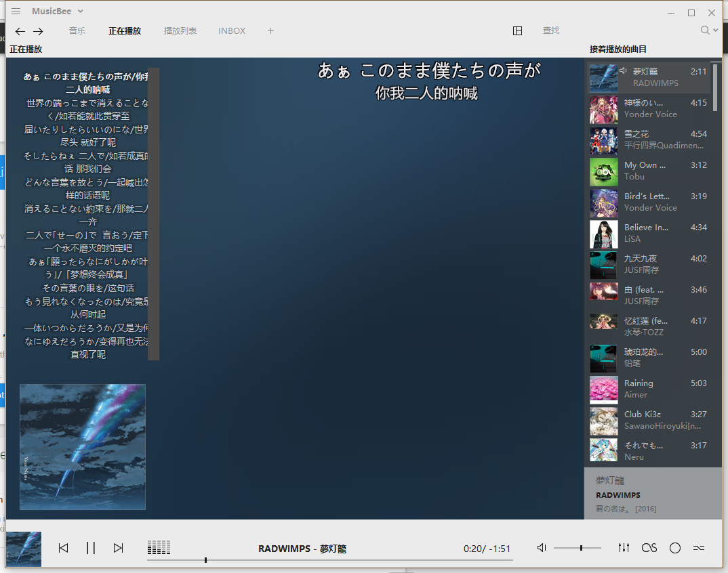Image resolution: width=728 pixels, height=573 pixels.
Task: Click the 正在播放 panel header label
Action: pos(26,49)
